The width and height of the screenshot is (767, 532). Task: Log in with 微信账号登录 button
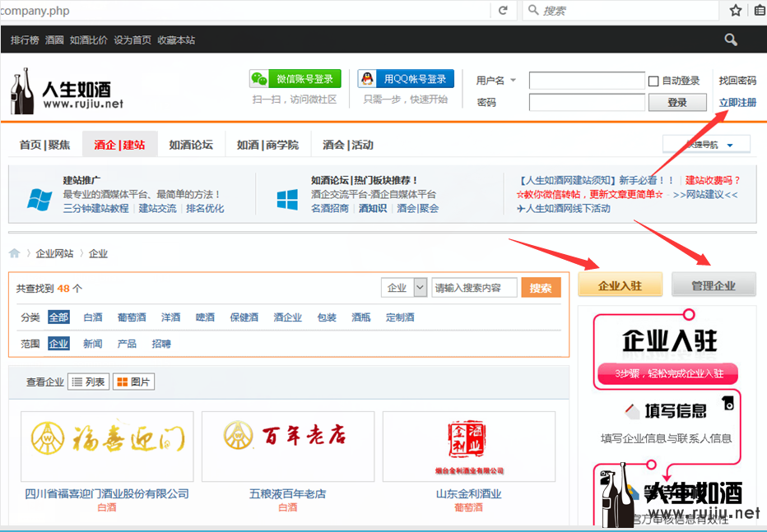[295, 79]
